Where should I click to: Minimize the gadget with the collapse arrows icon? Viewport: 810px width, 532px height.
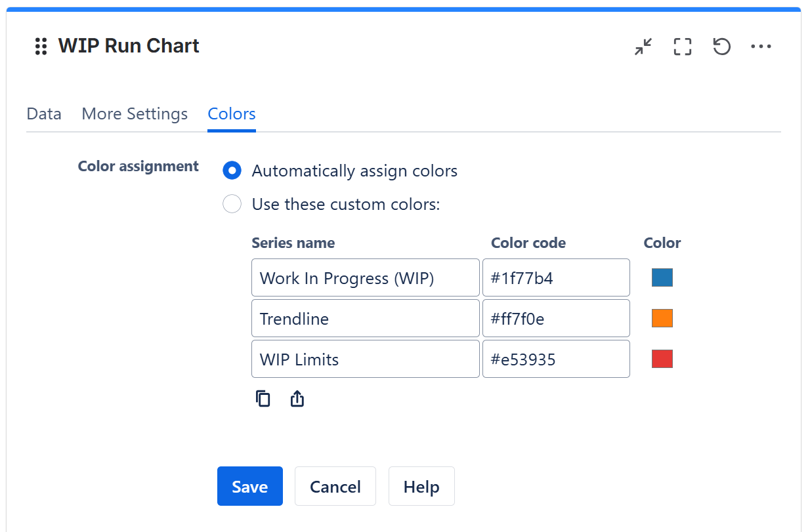click(x=643, y=47)
